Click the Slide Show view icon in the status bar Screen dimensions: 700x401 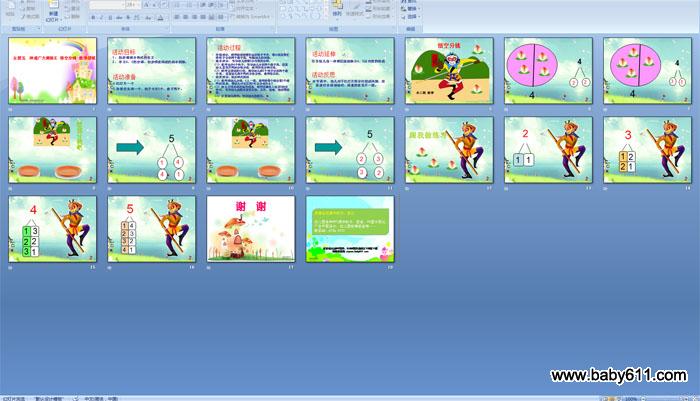tap(620, 399)
